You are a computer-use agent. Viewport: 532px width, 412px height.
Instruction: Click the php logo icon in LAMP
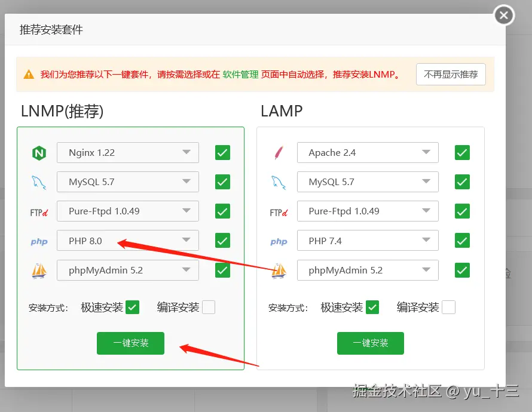[279, 242]
